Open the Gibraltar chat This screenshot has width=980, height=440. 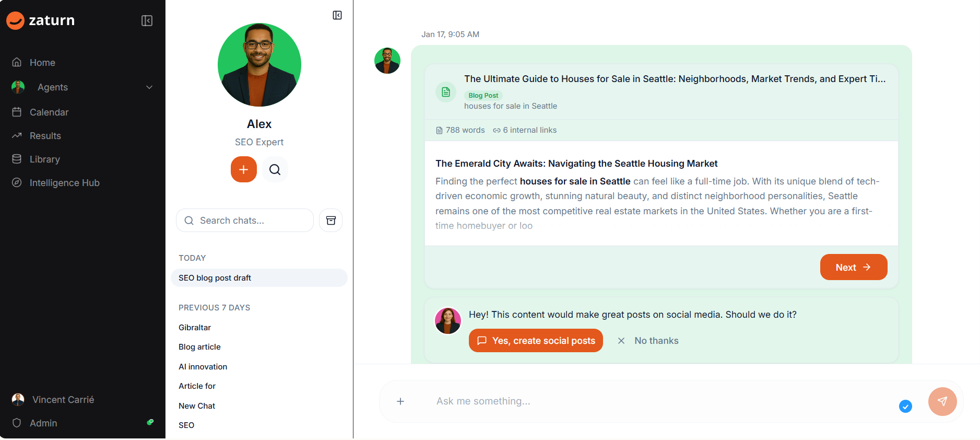click(x=195, y=328)
